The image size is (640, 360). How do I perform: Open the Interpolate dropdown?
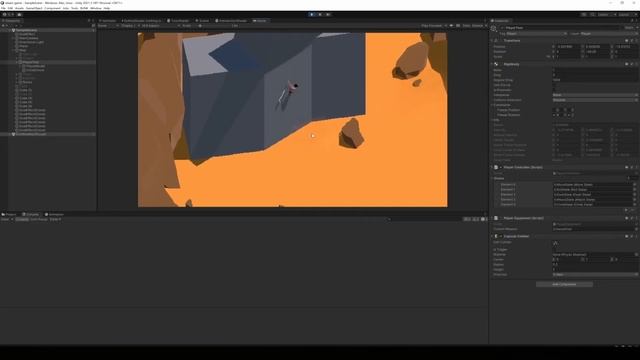(x=595, y=95)
